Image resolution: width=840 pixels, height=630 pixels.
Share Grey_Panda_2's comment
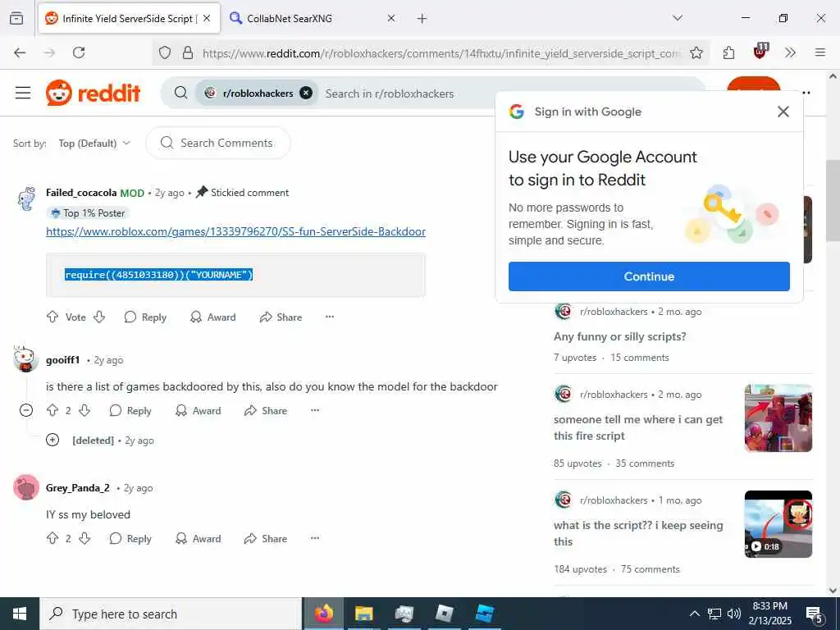(x=266, y=538)
